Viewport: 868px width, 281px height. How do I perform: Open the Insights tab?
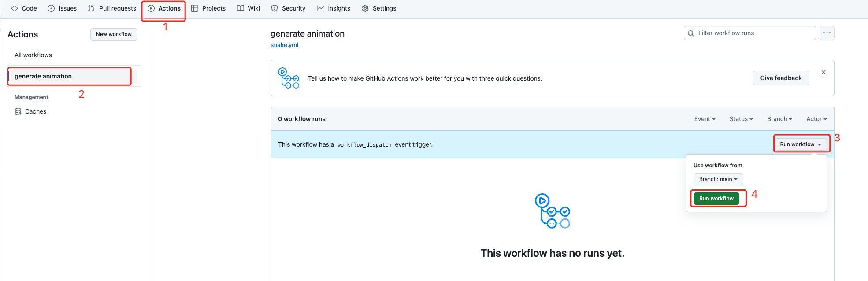[334, 8]
